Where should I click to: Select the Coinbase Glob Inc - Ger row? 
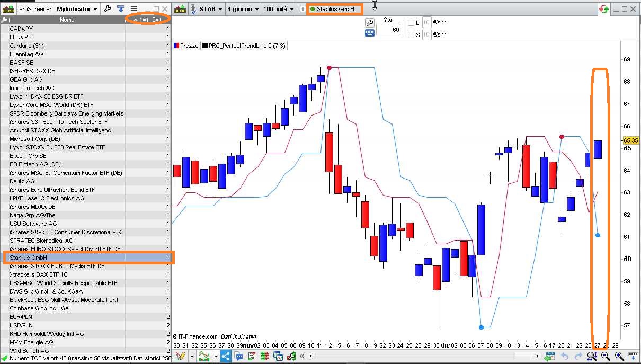point(86,308)
